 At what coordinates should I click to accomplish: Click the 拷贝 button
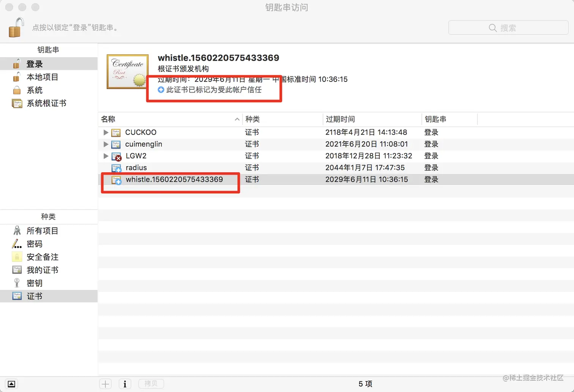coord(151,384)
